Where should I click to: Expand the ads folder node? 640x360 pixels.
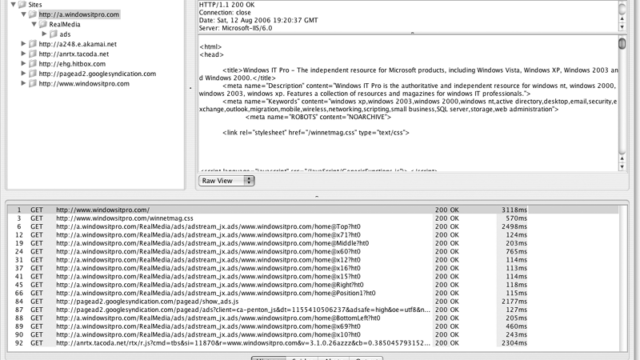pyautogui.click(x=44, y=34)
